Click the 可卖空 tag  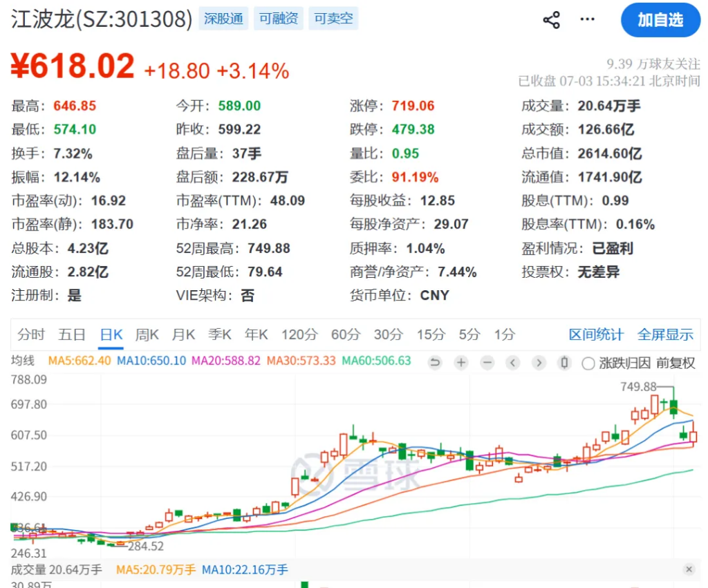click(x=333, y=19)
